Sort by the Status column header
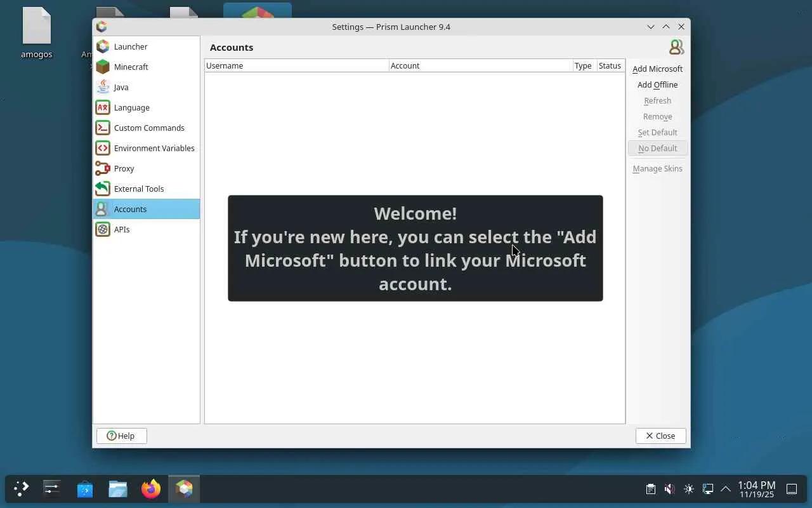 pyautogui.click(x=610, y=65)
